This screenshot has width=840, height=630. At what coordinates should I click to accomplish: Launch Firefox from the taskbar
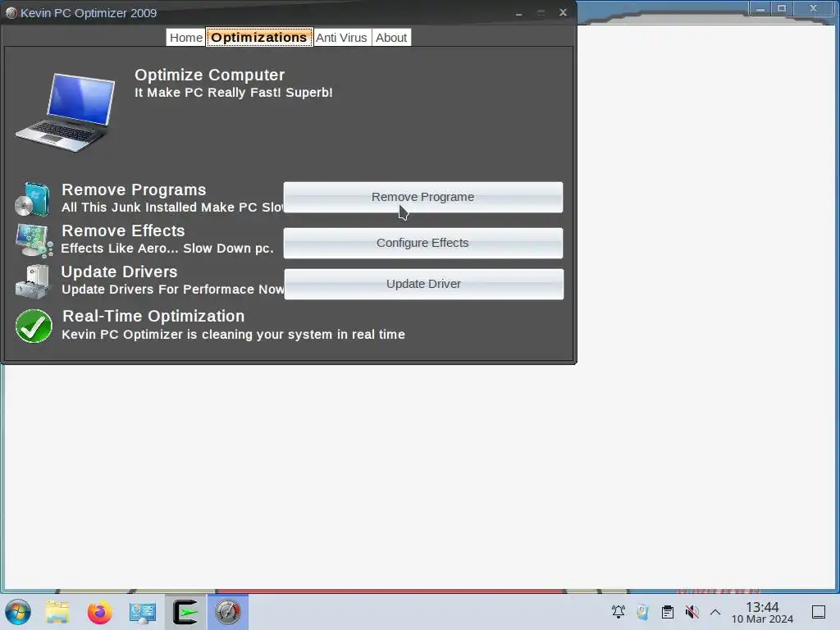(x=99, y=612)
